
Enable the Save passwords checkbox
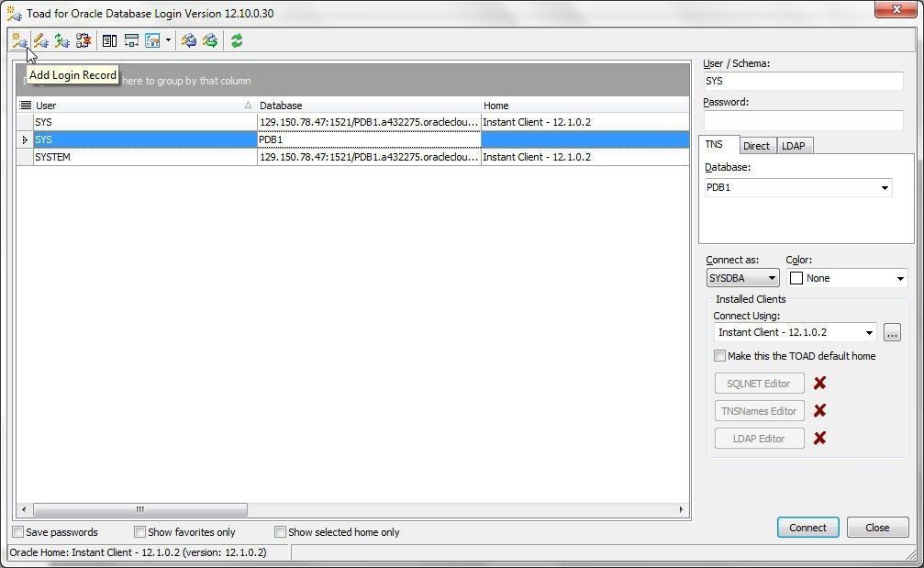18,532
